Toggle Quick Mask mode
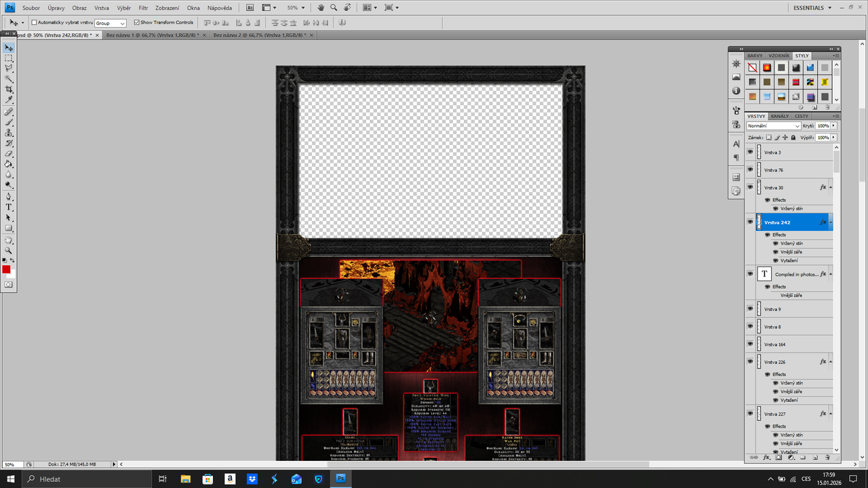 click(x=9, y=285)
